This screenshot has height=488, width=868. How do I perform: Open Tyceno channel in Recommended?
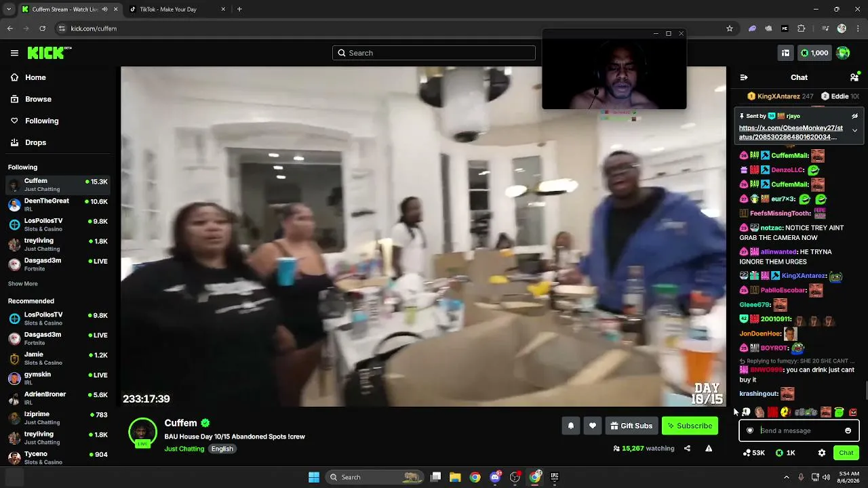point(58,457)
